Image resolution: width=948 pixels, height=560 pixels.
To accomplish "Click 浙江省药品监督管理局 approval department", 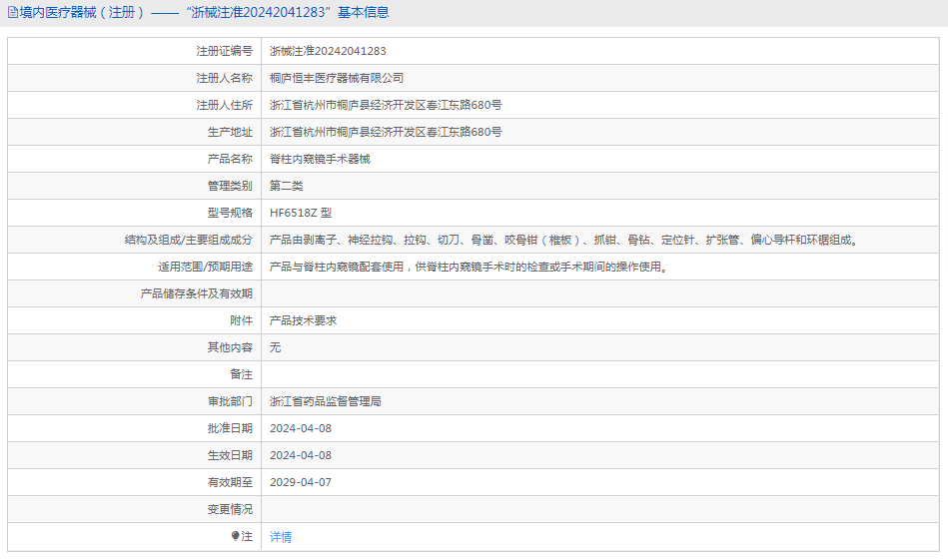I will point(326,401).
